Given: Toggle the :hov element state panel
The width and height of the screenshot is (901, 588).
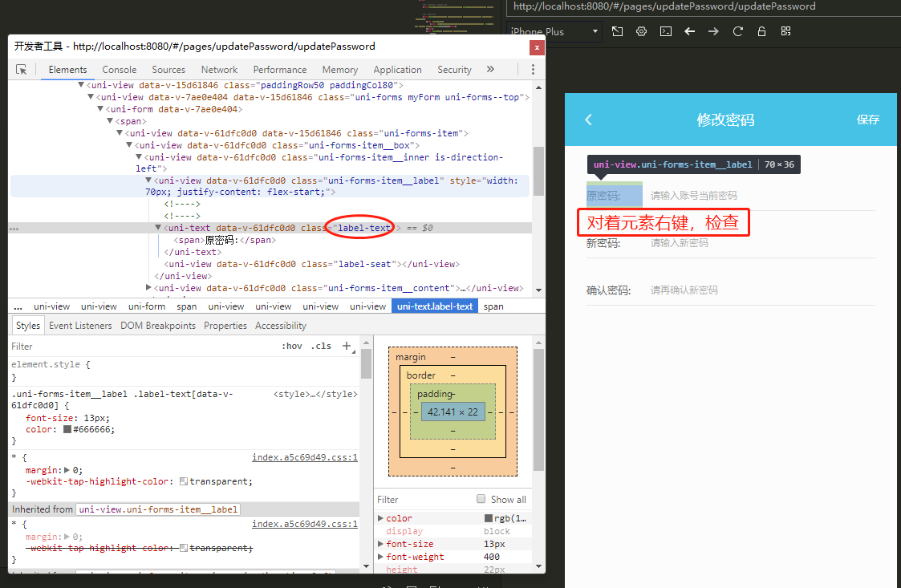Looking at the screenshot, I should click(x=292, y=346).
